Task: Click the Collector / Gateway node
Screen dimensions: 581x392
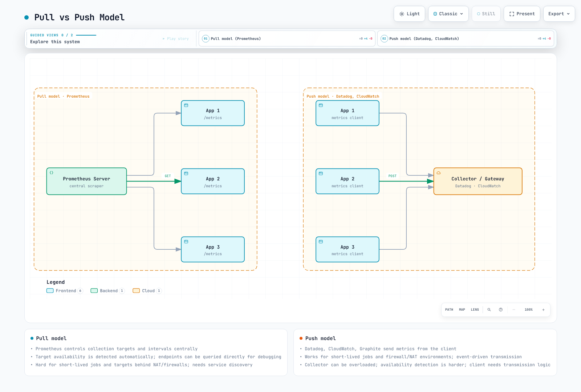Action: pyautogui.click(x=478, y=181)
